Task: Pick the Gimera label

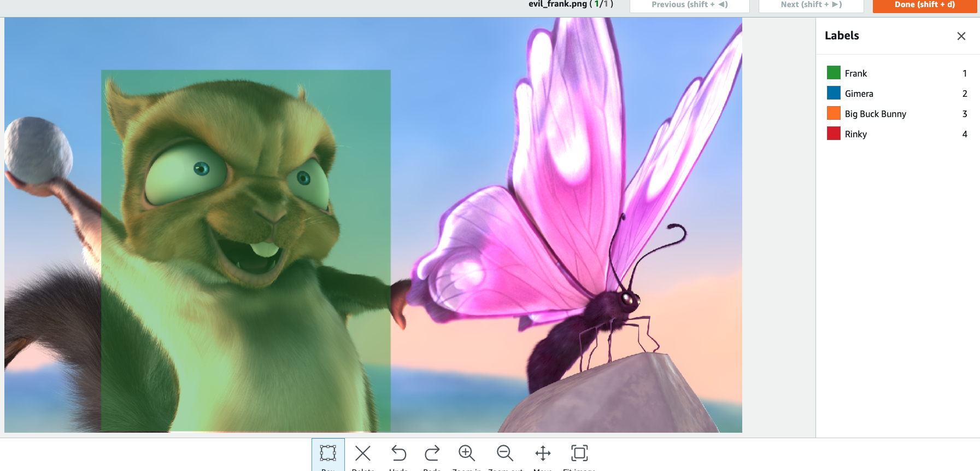Action: 859,94
